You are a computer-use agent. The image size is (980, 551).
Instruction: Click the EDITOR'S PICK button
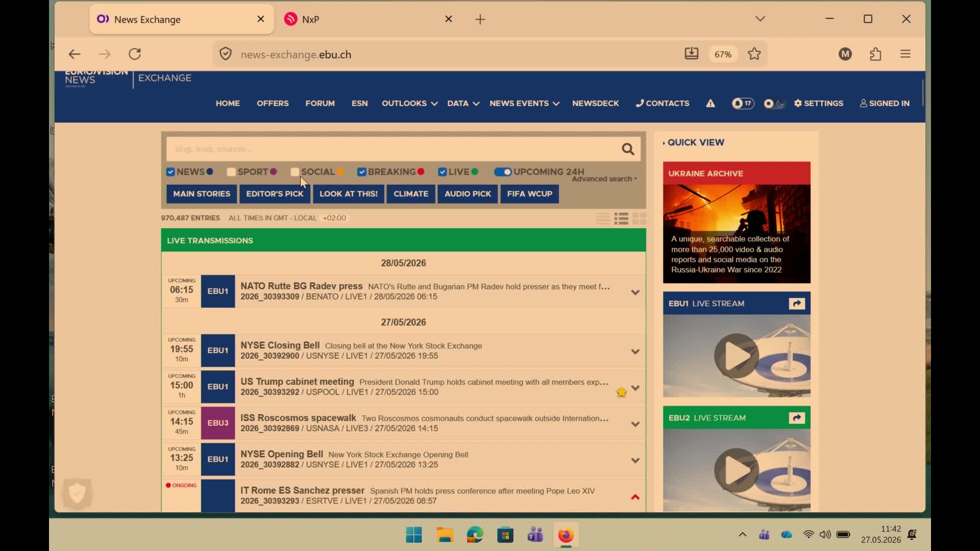coord(275,194)
